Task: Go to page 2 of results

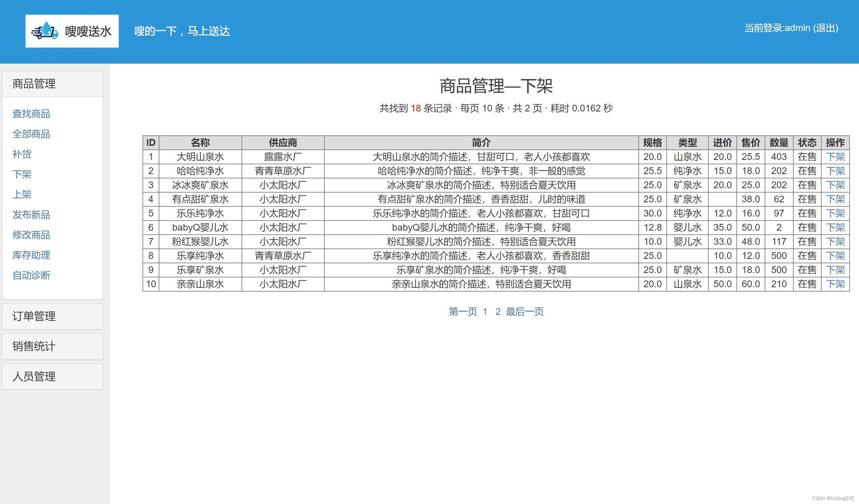Action: [498, 311]
